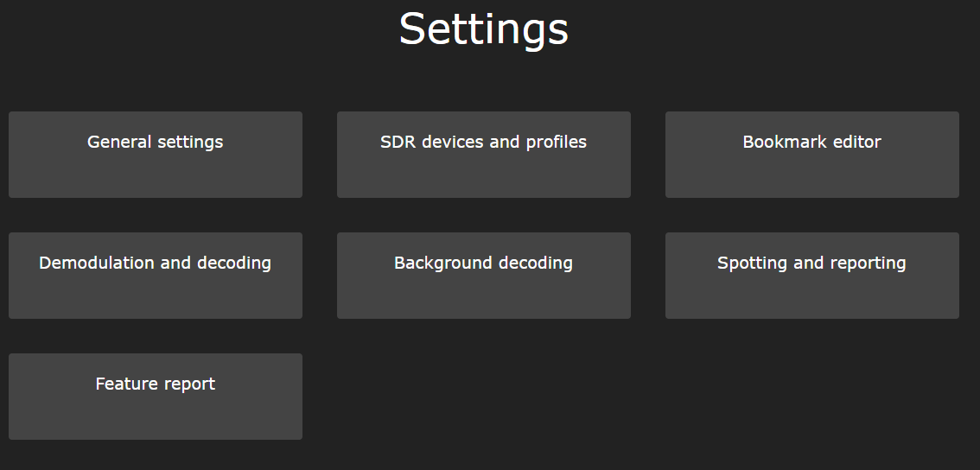The height and width of the screenshot is (470, 980).
Task: Choose the tile between General settings and Bookmark editor
Action: click(x=484, y=155)
